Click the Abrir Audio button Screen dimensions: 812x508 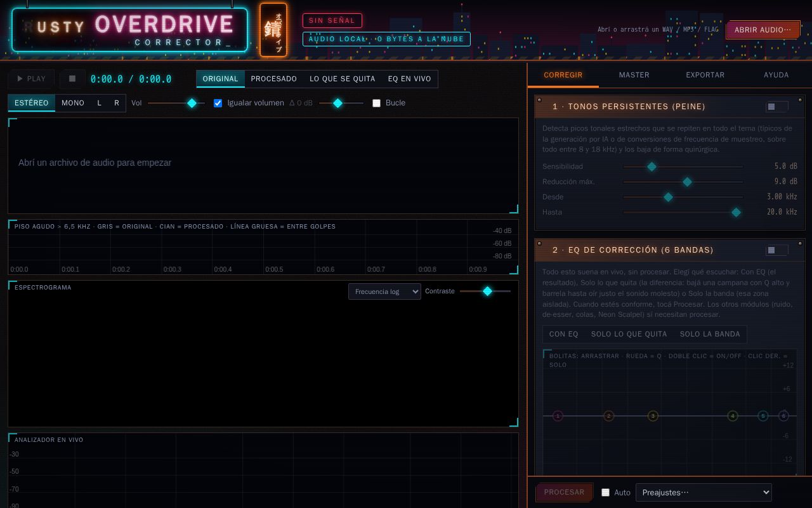tap(763, 30)
